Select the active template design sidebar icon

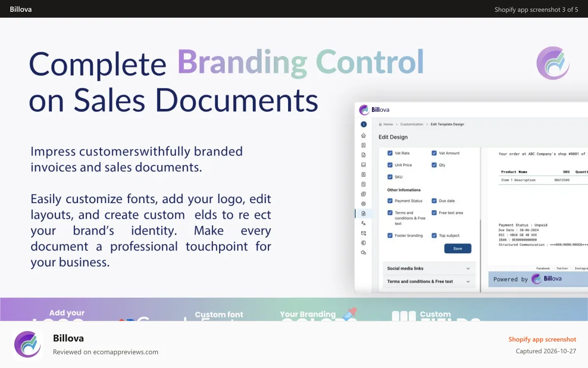pyautogui.click(x=364, y=213)
